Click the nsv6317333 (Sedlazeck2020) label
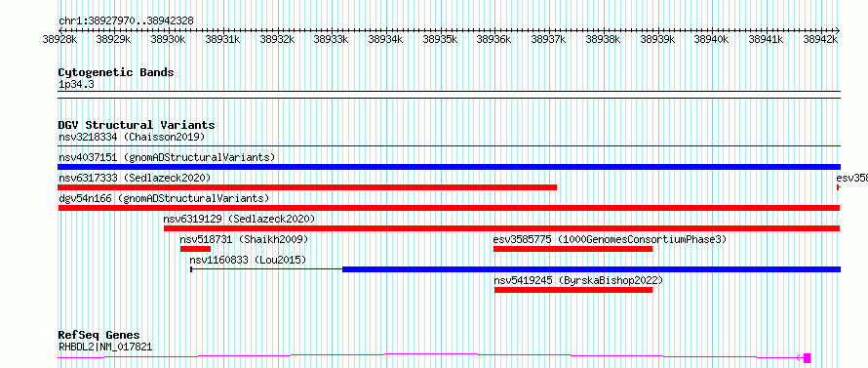The image size is (868, 368). coord(135,178)
